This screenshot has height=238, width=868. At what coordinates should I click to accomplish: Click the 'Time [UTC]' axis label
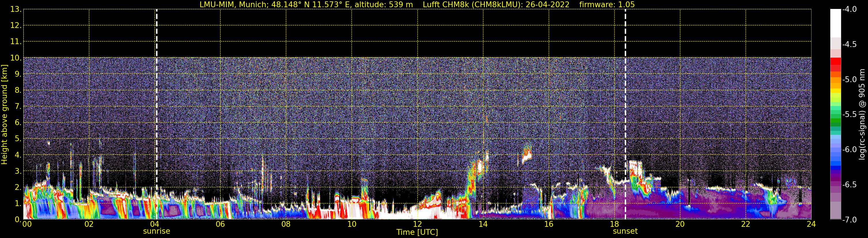point(417,232)
